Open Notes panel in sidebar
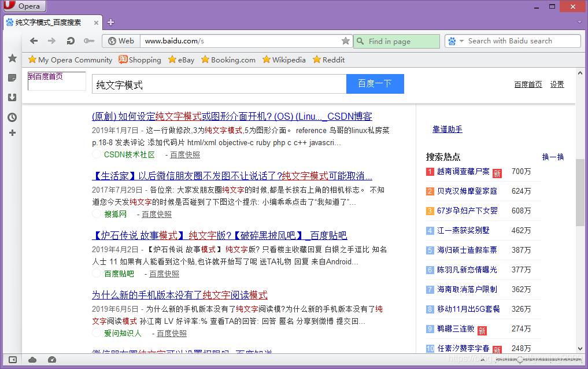Viewport: 588px width, 369px height. (x=12, y=78)
